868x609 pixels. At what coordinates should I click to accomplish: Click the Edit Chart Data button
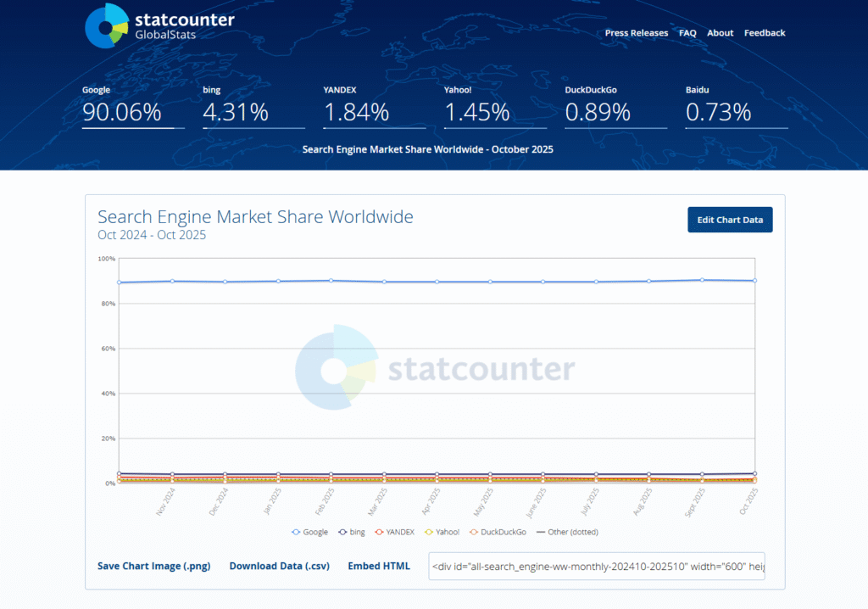[x=729, y=220]
